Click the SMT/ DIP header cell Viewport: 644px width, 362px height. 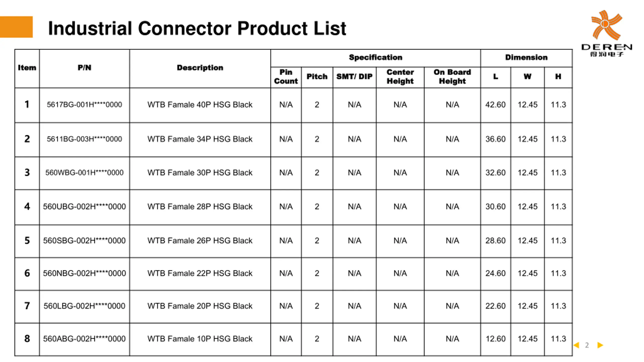[354, 77]
